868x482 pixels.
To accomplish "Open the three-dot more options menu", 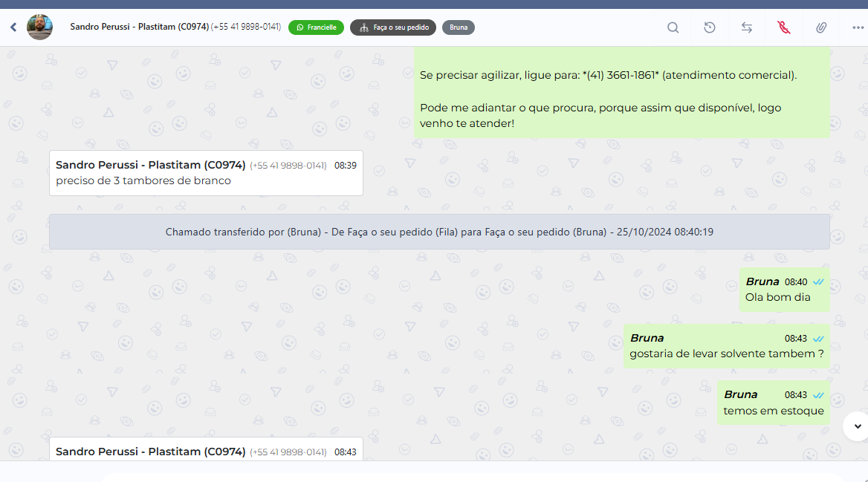I will (858, 27).
